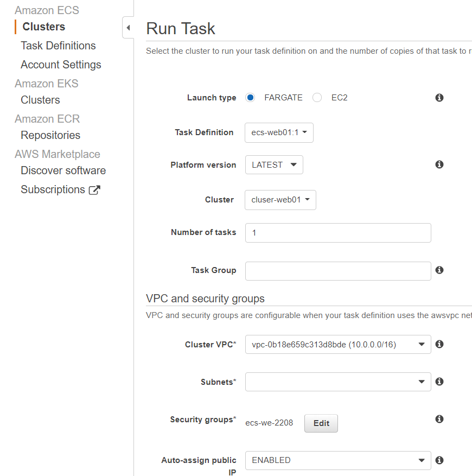The image size is (472, 476).
Task: Click the AWS Marketplace section heading
Action: coord(58,154)
